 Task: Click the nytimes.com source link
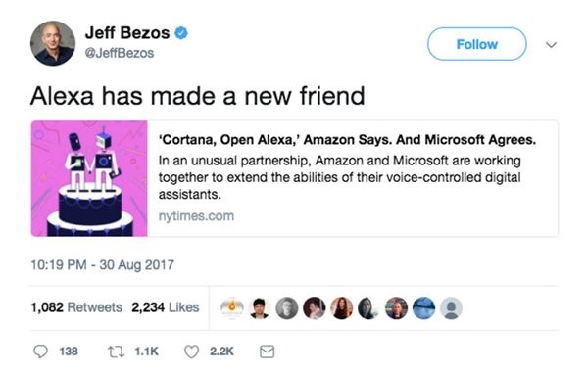[x=196, y=216]
